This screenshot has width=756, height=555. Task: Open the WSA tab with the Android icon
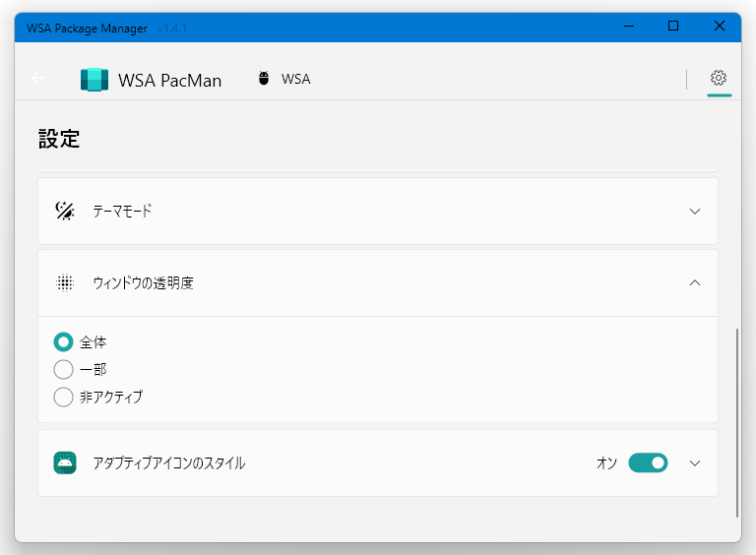coord(284,79)
